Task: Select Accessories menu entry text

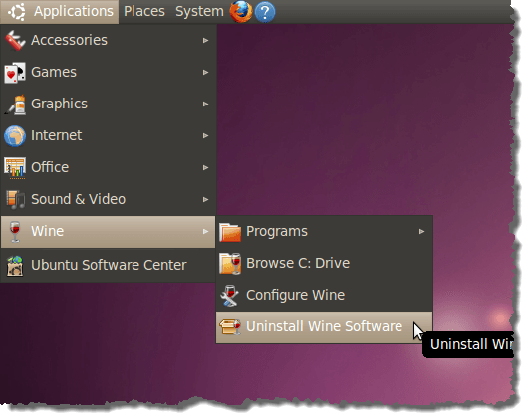Action: (x=69, y=40)
